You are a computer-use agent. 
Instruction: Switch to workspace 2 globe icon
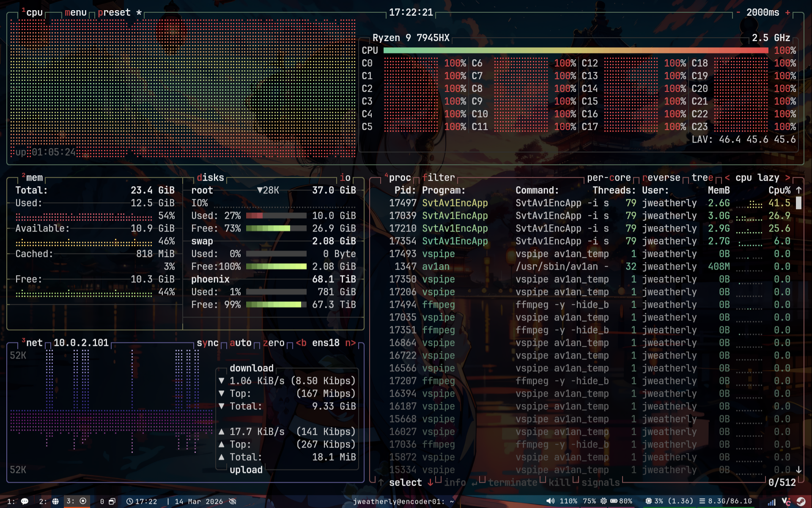point(55,501)
